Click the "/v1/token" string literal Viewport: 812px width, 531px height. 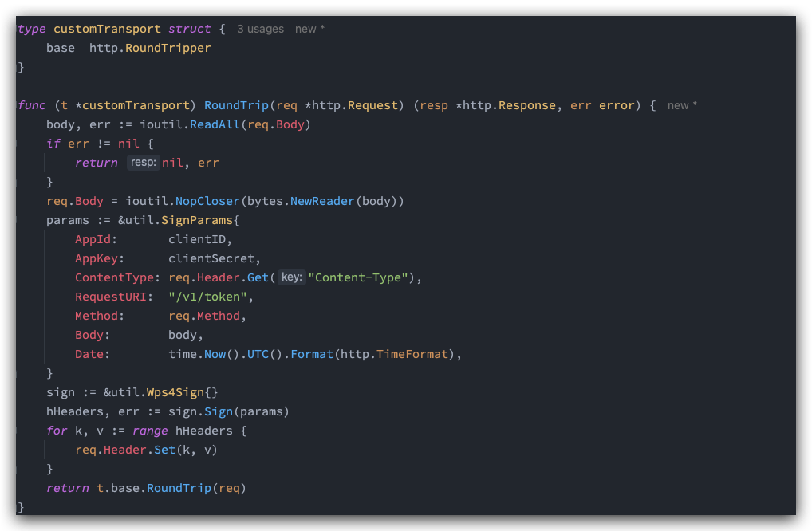pyautogui.click(x=210, y=297)
